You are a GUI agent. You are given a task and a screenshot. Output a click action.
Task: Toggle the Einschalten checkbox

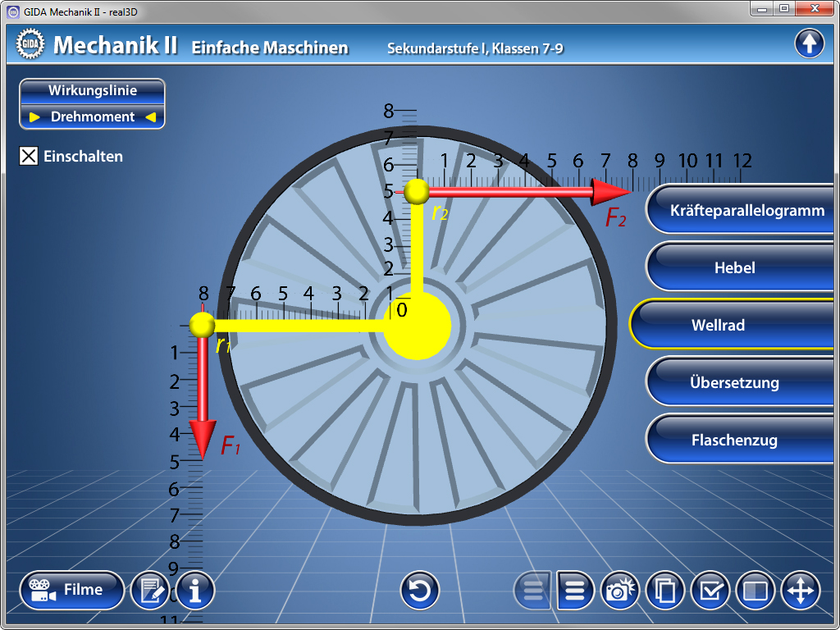point(29,156)
